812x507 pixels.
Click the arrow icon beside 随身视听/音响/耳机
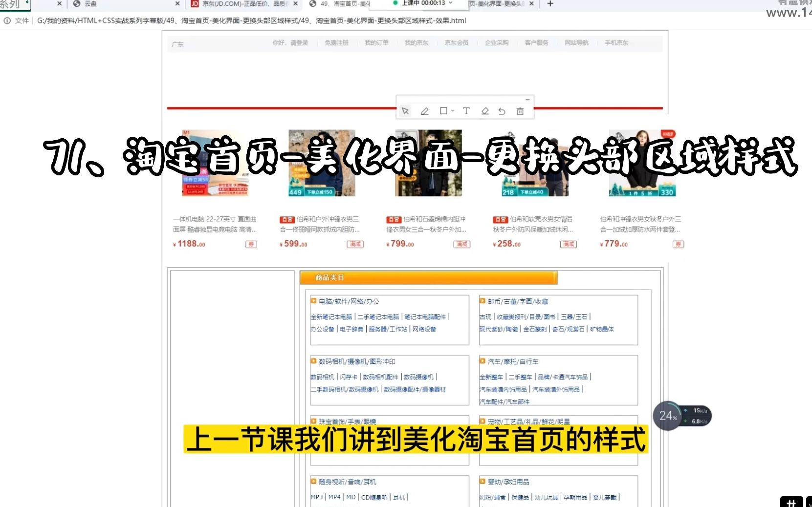313,481
